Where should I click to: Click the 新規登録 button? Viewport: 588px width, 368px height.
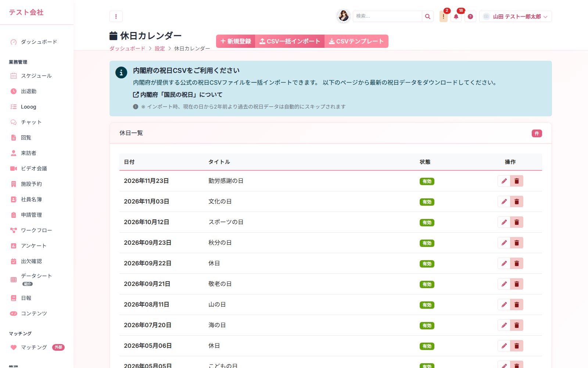click(236, 41)
